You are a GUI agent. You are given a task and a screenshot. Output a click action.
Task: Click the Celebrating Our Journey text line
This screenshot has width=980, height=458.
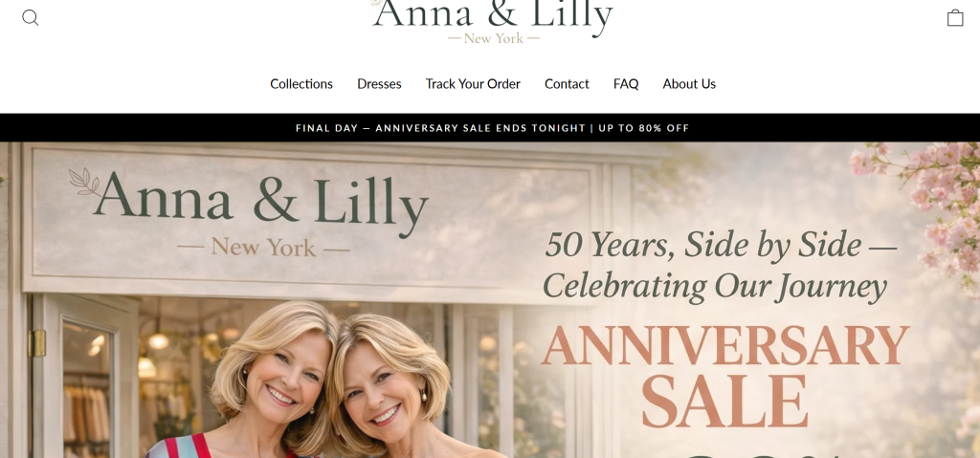[x=714, y=287]
